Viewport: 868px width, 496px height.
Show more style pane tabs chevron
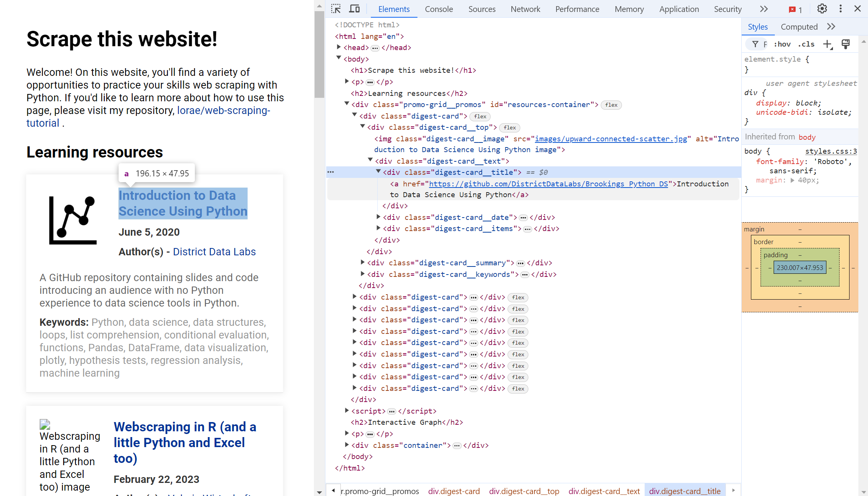pos(831,27)
